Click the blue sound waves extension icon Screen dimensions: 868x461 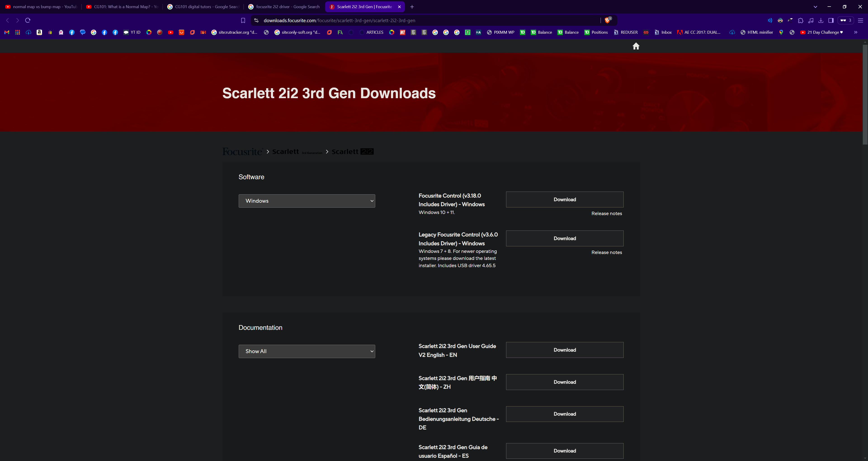770,21
